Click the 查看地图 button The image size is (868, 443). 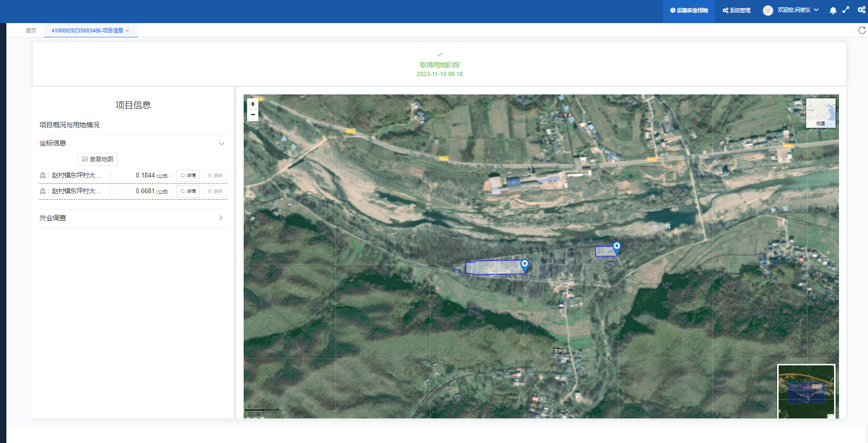[97, 159]
